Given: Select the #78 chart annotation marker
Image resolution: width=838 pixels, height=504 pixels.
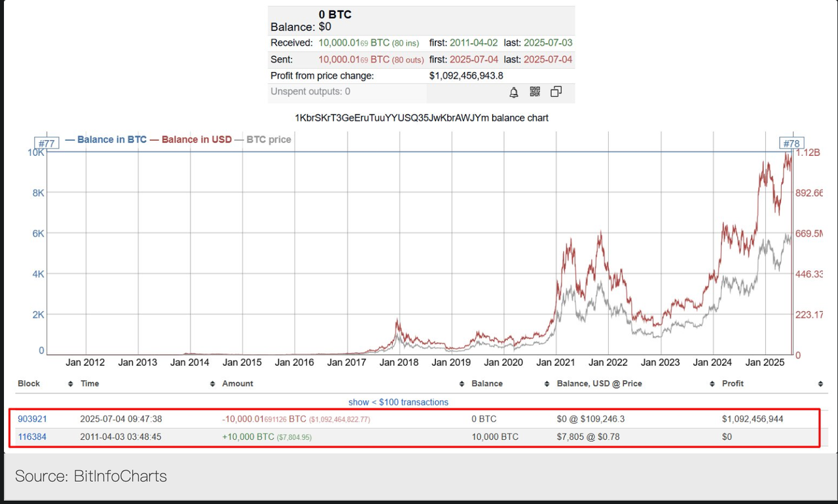Looking at the screenshot, I should (791, 143).
